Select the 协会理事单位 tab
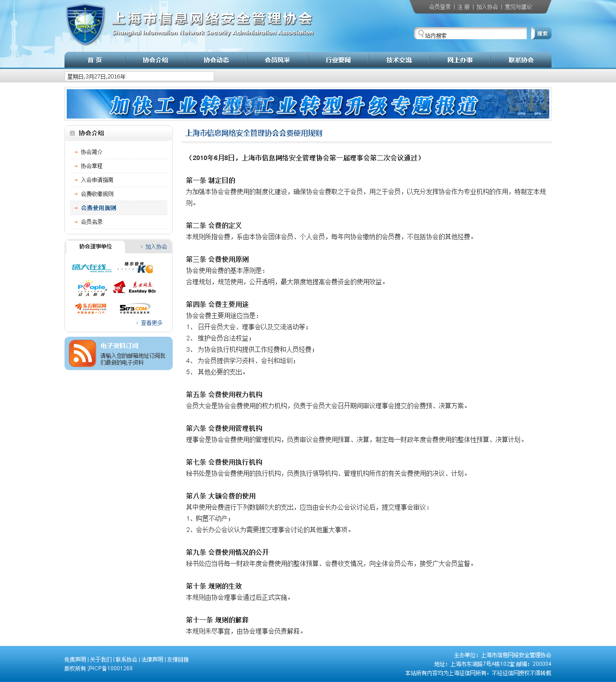 (x=95, y=247)
